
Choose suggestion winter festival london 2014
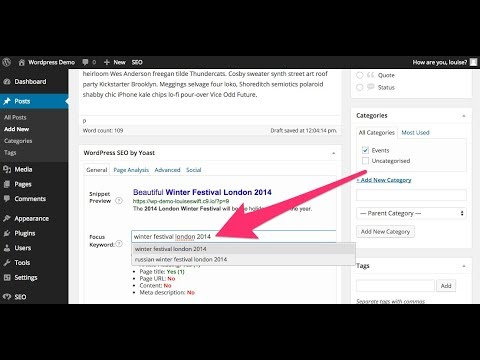[243, 249]
